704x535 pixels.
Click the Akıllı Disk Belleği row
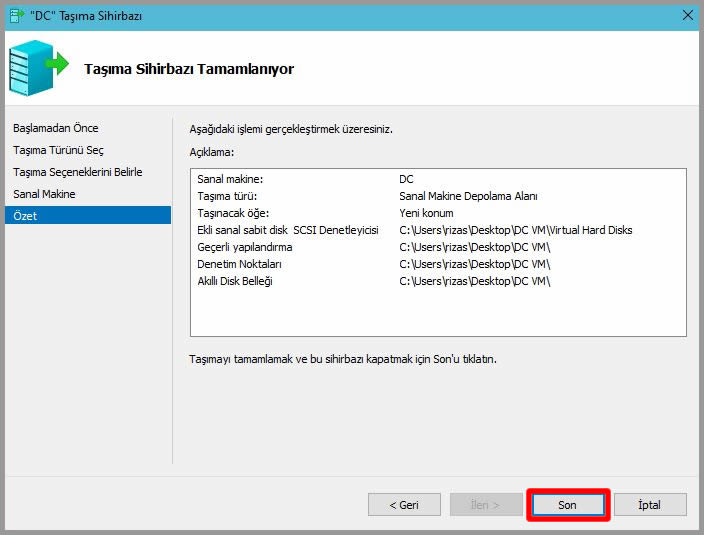[x=235, y=281]
